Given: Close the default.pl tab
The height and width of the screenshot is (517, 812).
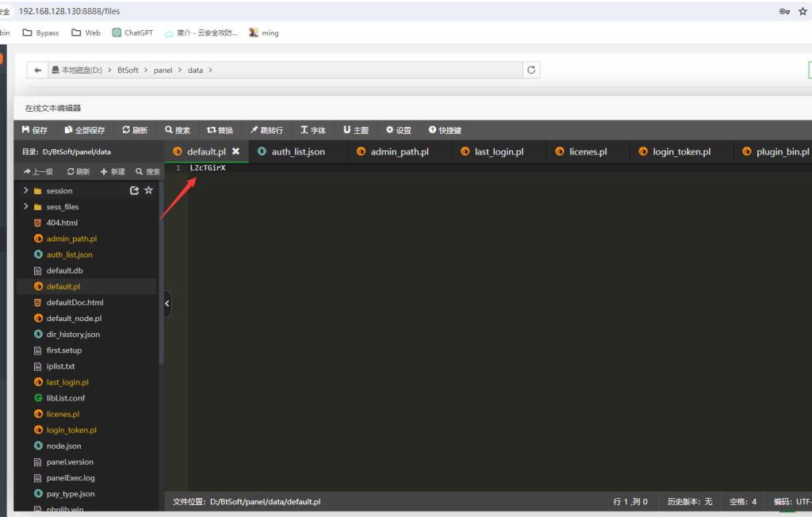Looking at the screenshot, I should point(236,151).
